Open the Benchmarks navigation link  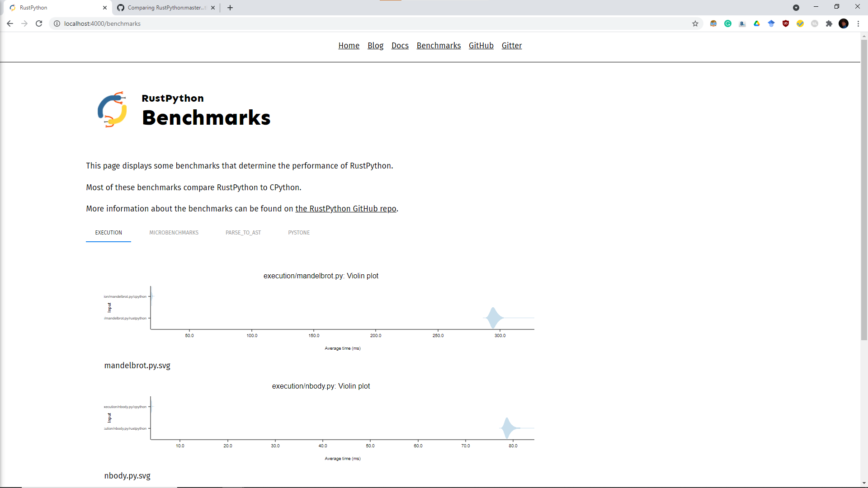pos(439,46)
